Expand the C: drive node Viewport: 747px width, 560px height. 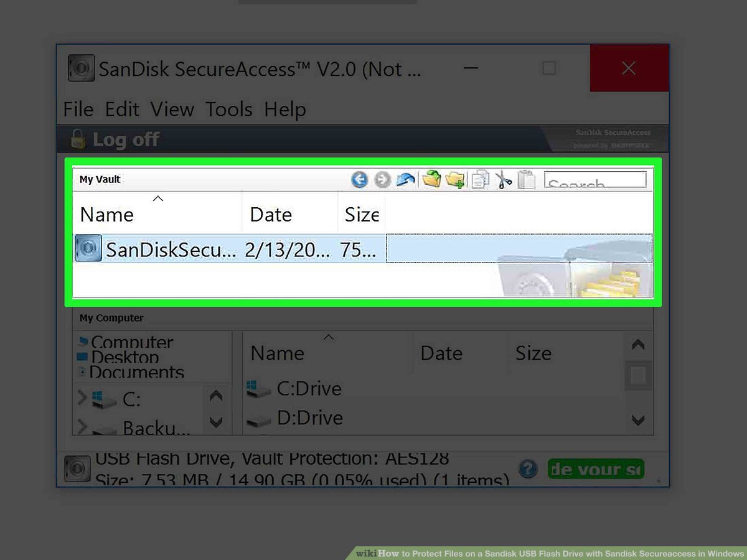tap(82, 398)
